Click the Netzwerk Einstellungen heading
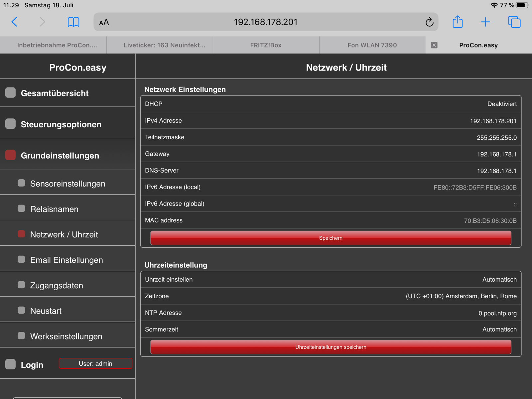Viewport: 532px width, 399px height. coord(185,89)
